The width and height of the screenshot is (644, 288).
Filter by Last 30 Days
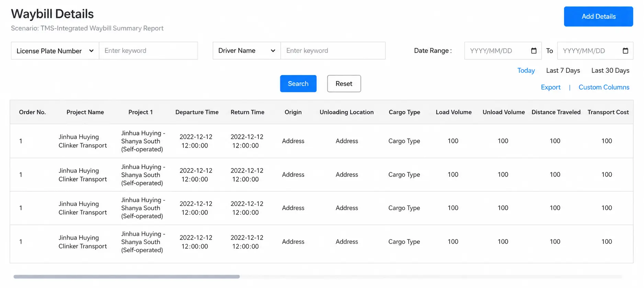pos(610,70)
